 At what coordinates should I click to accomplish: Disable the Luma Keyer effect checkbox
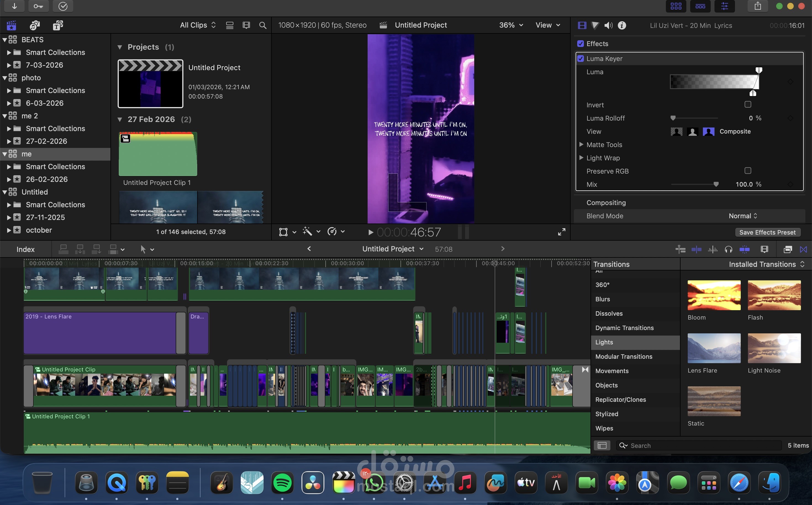pyautogui.click(x=581, y=59)
